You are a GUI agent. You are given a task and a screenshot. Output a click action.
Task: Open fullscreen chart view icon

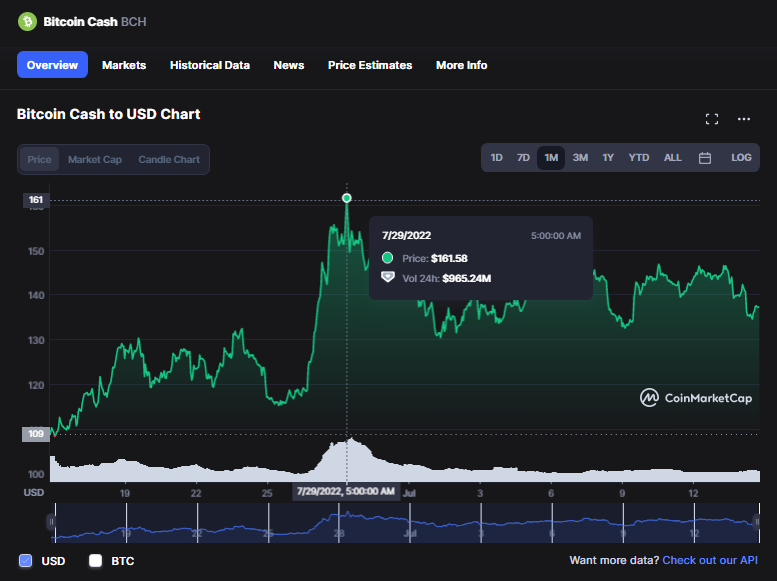tap(712, 119)
